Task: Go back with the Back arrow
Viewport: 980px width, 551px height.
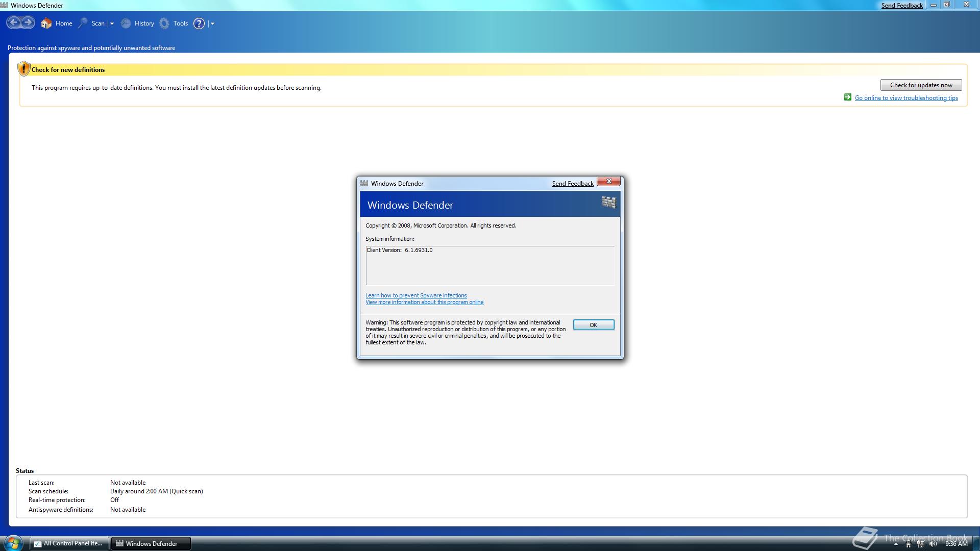Action: pos(14,22)
